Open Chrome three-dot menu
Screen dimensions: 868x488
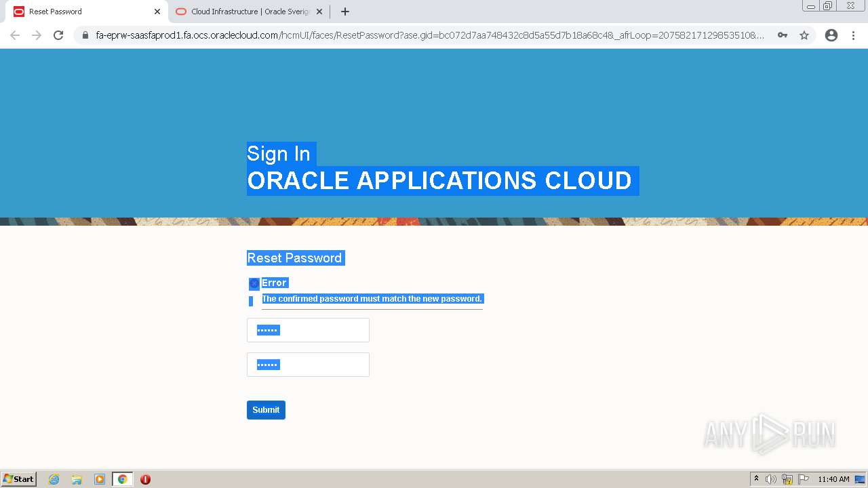[x=853, y=35]
